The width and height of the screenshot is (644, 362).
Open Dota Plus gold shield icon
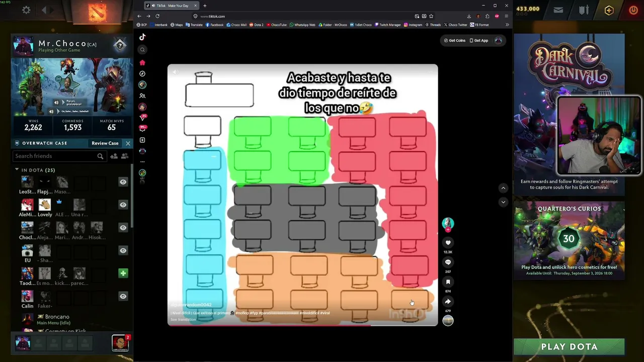point(609,10)
